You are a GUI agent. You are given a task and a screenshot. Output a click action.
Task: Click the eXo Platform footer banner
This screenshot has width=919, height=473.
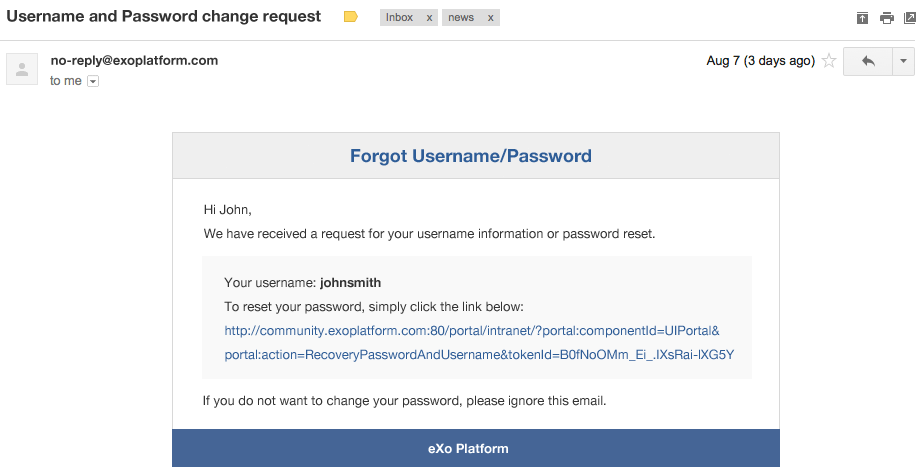pyautogui.click(x=476, y=448)
